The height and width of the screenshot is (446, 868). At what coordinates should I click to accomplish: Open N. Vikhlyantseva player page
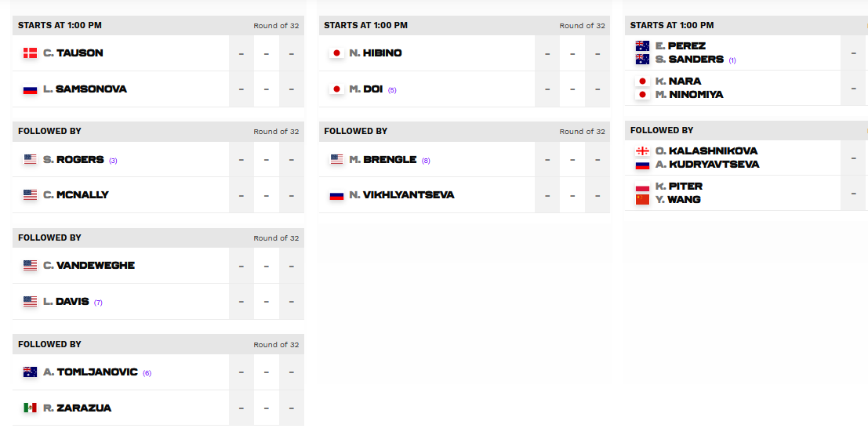pyautogui.click(x=402, y=194)
